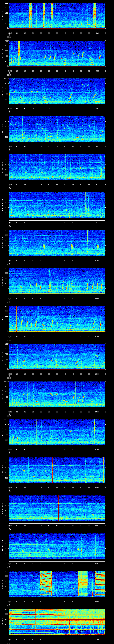Viewport: 114px width, 644px height.
Task: Click the 19:00 time axis label
Action: (97, 601)
